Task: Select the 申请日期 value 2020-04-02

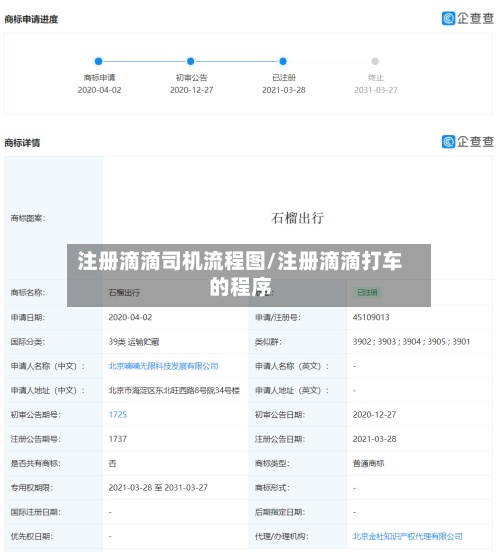Action: point(130,318)
